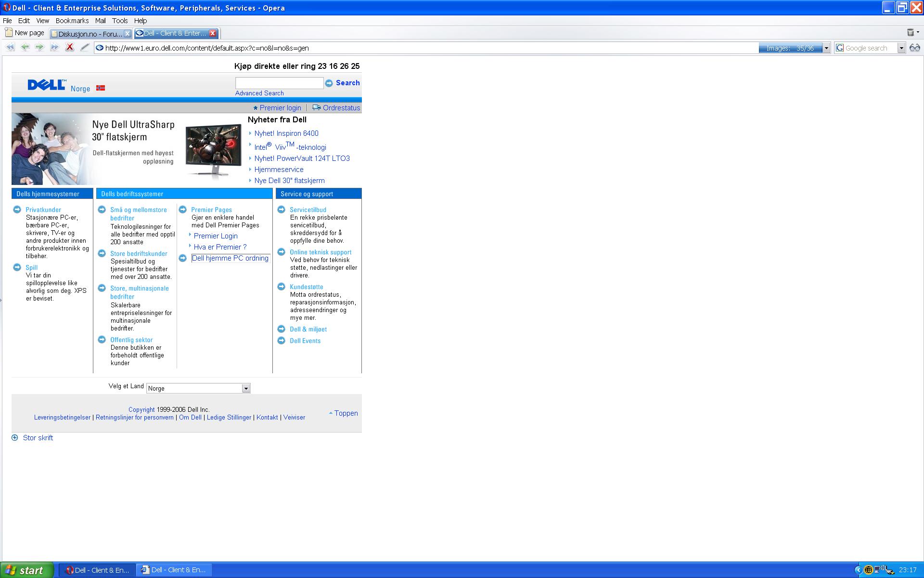Click the Rewind navigation icon
924x578 pixels.
[x=10, y=47]
